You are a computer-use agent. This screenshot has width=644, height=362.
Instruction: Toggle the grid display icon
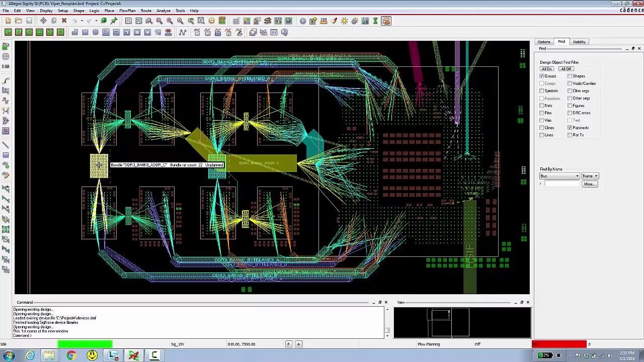236,21
